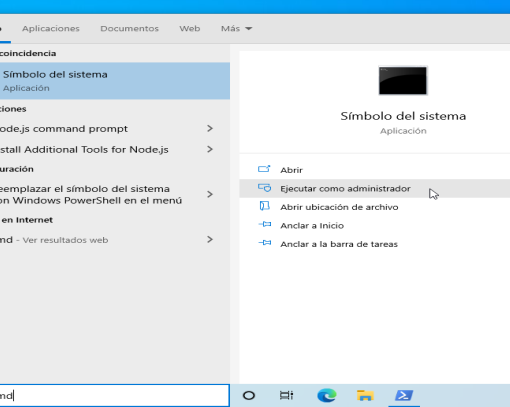The width and height of the screenshot is (510, 407).
Task: Select the Símbolo del sistema best match result
Action: tap(115, 81)
